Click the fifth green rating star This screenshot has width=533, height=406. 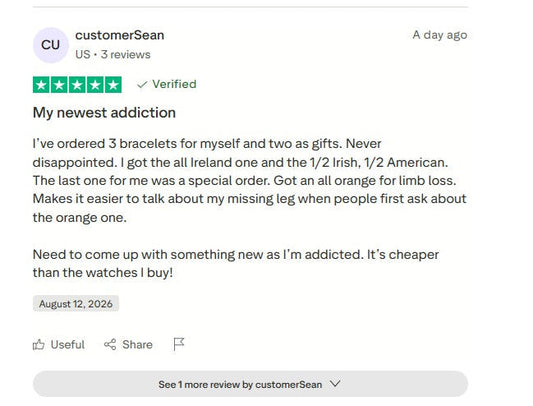pyautogui.click(x=113, y=85)
